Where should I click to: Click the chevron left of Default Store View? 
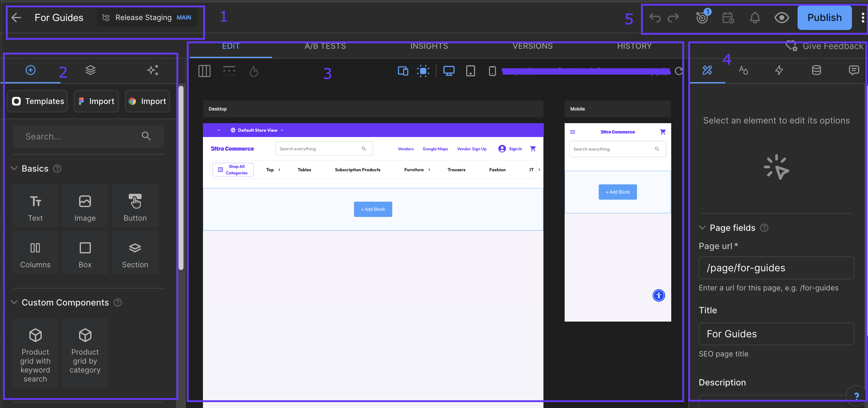tap(219, 130)
